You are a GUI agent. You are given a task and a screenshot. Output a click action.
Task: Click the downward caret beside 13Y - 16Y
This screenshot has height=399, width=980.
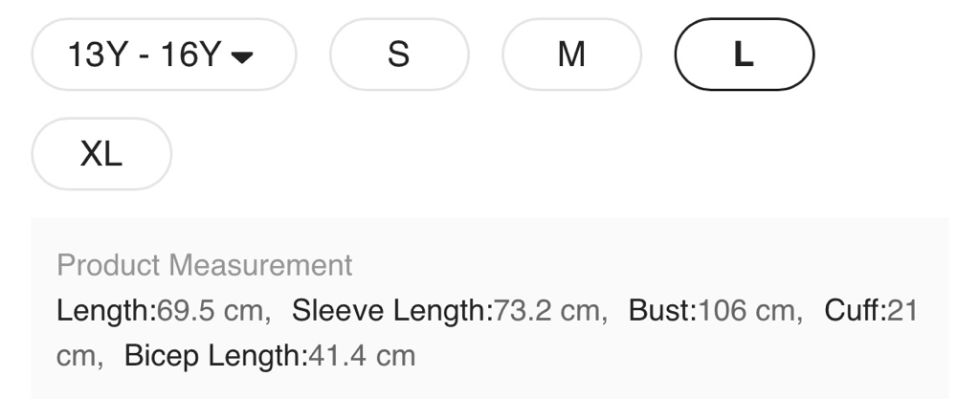[x=244, y=56]
